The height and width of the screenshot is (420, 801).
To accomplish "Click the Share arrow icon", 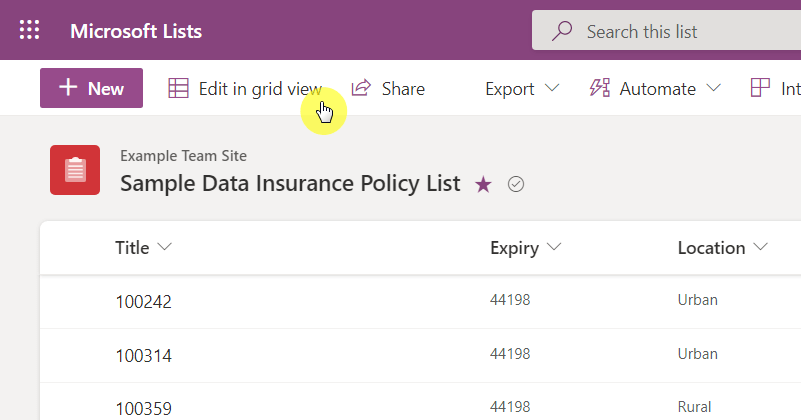I will click(x=361, y=88).
